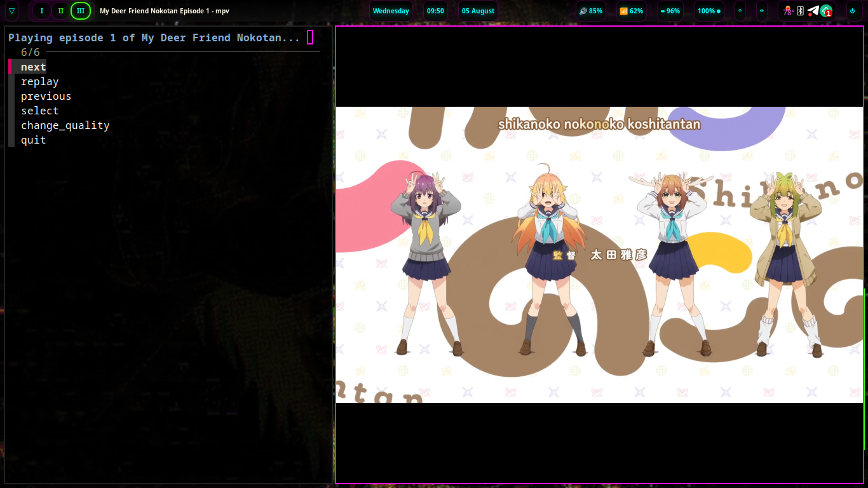The image size is (868, 488).
Task: Click the mpv video frame
Action: [599, 255]
